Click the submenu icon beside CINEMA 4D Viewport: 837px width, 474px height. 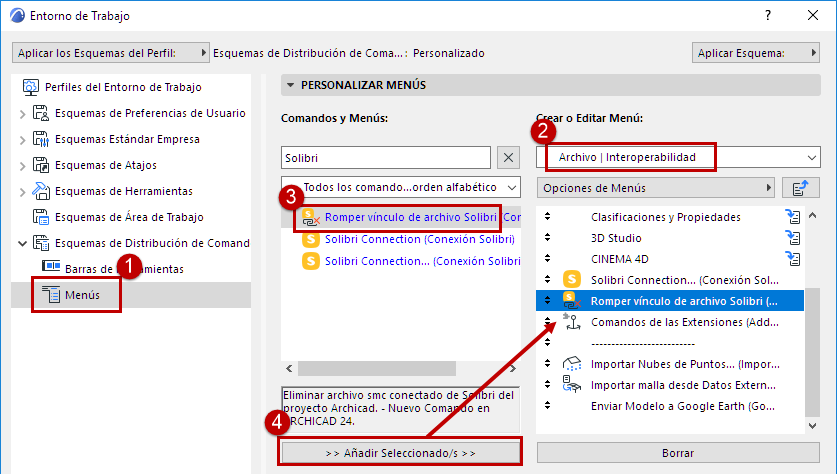[793, 259]
